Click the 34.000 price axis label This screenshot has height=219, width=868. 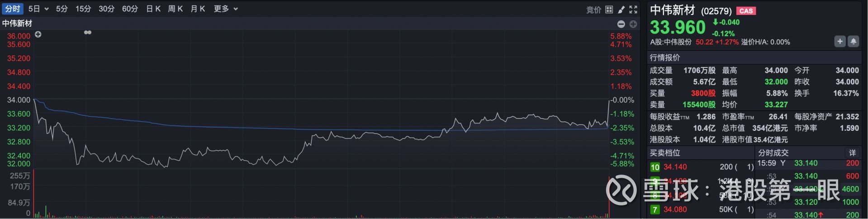coord(19,100)
